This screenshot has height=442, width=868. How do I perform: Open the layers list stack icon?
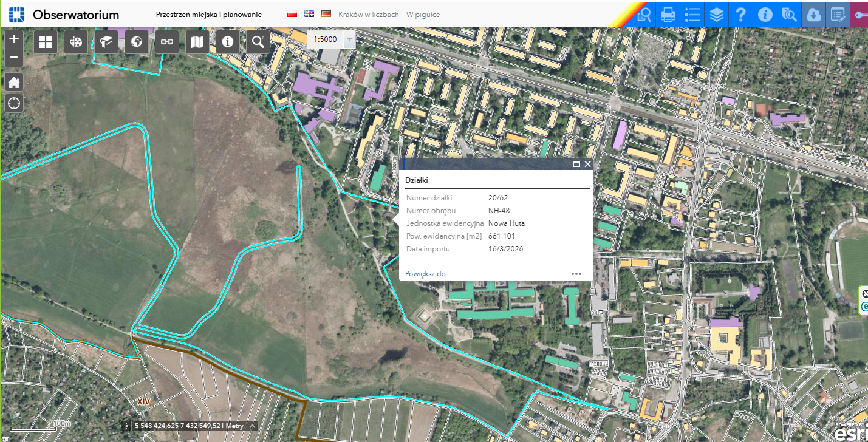[x=717, y=14]
